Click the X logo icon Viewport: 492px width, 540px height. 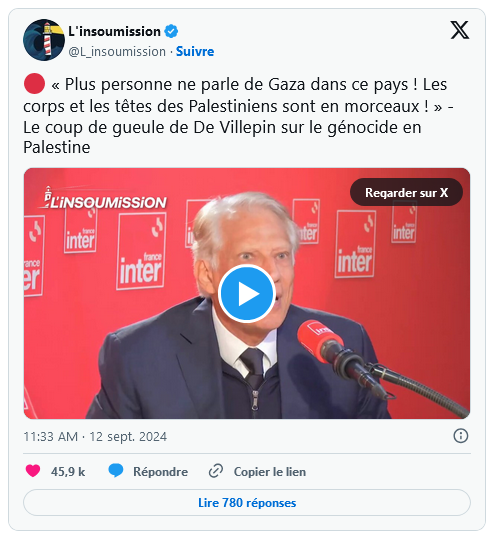tap(460, 30)
